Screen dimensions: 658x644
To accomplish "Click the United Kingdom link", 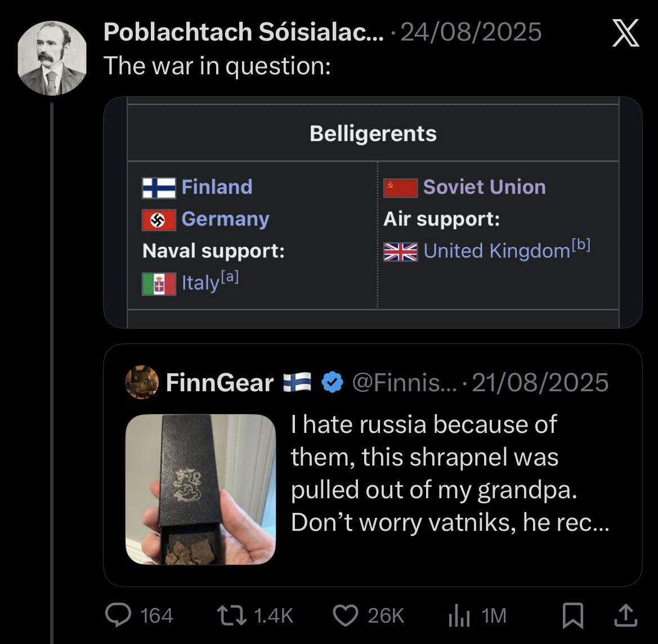I will [x=496, y=251].
